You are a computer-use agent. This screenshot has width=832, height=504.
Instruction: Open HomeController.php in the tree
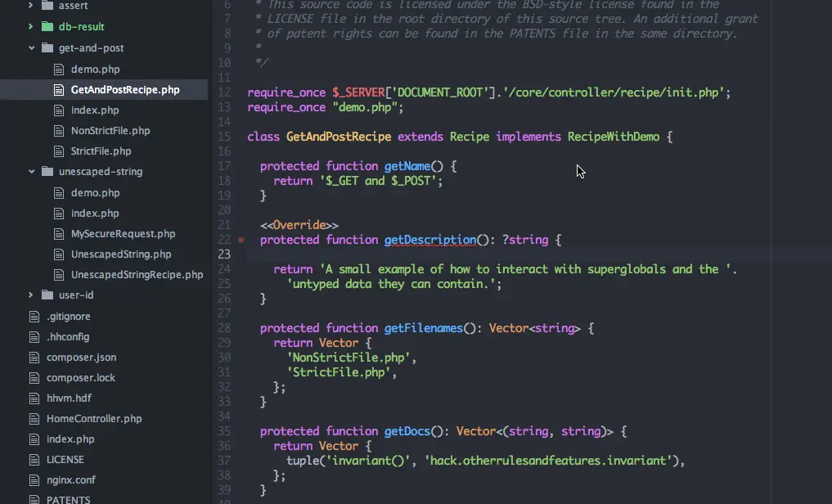94,419
